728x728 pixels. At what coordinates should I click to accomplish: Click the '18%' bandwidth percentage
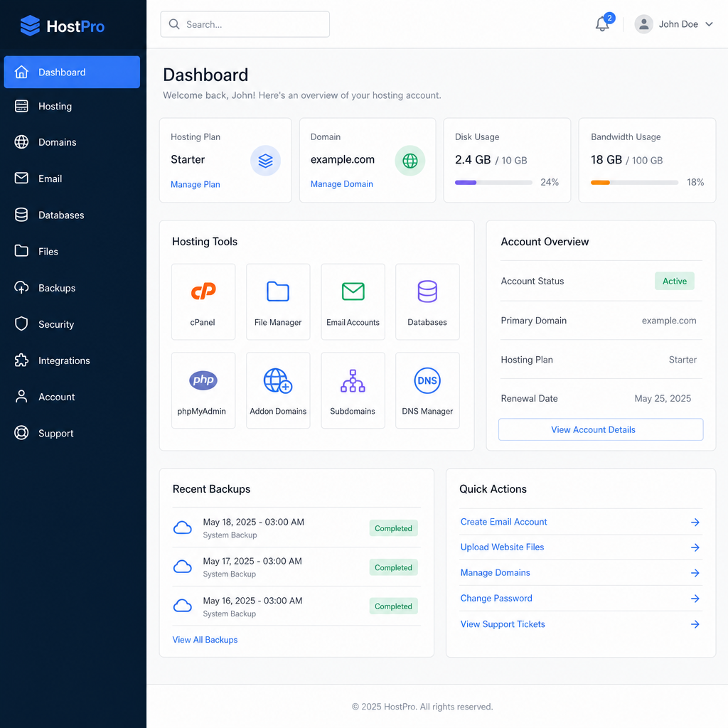coord(695,182)
